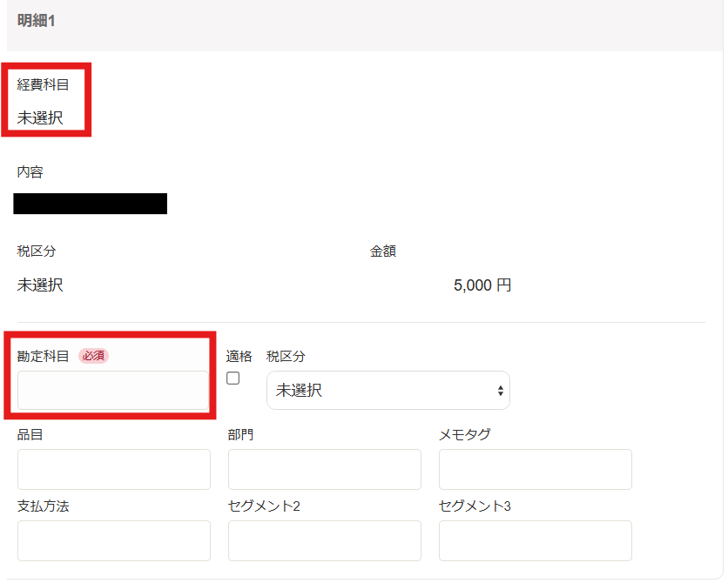Click the 未選択 text below upper 税区分
728x583 pixels.
[x=40, y=285]
